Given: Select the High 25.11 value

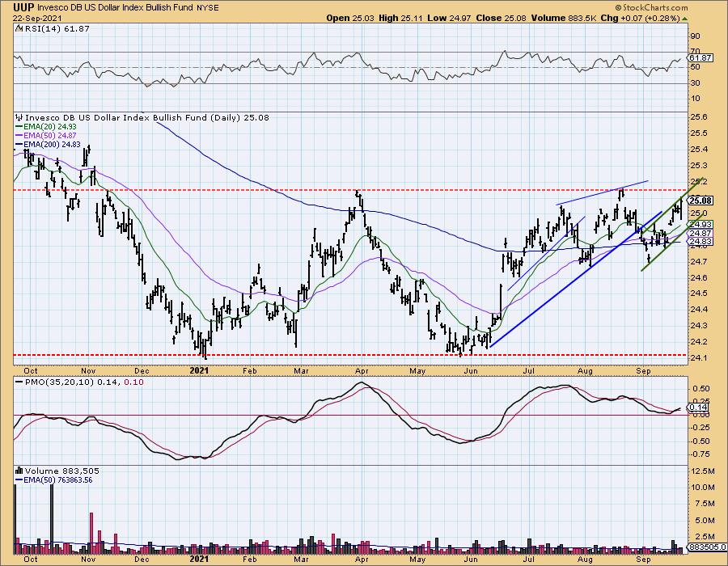Looking at the screenshot, I should coord(400,18).
